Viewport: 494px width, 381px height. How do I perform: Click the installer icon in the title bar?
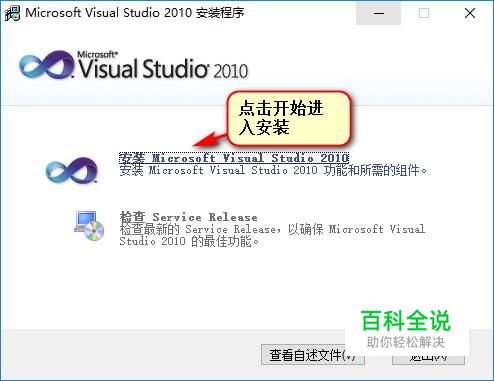(12, 13)
